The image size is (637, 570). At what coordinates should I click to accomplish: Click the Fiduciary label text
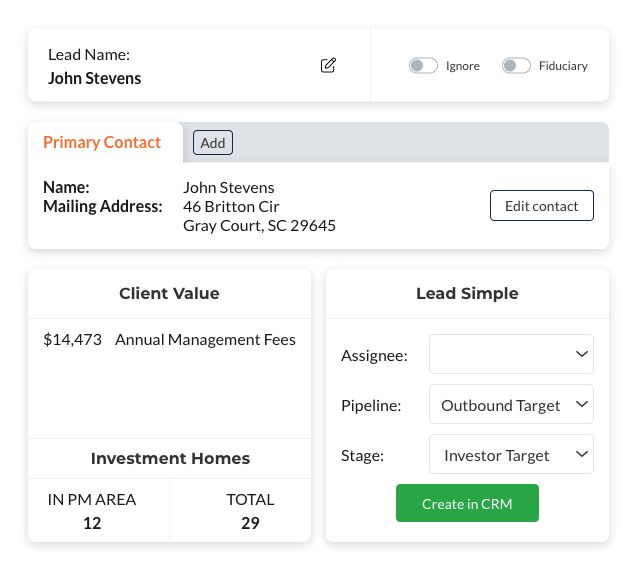coord(563,66)
